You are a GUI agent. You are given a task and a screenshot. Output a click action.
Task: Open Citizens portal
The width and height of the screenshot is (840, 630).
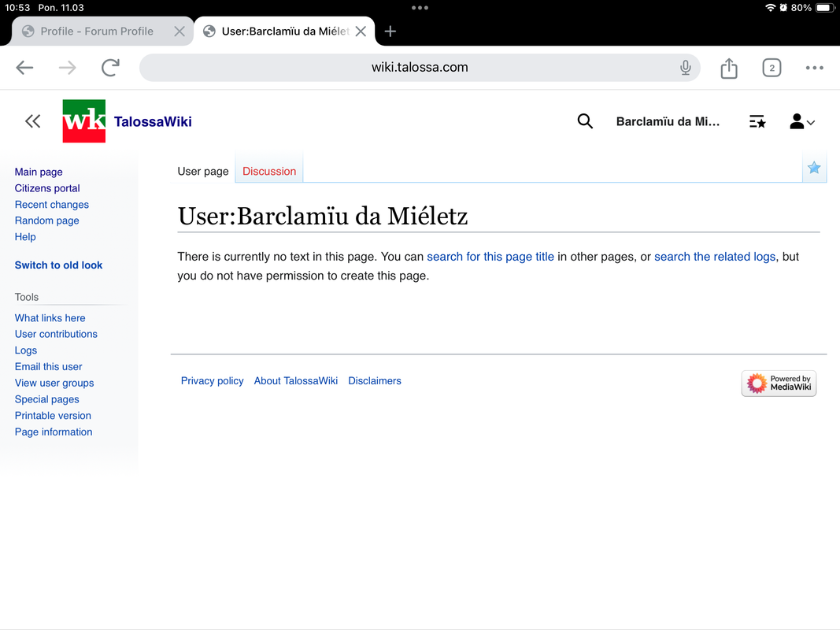click(x=47, y=188)
